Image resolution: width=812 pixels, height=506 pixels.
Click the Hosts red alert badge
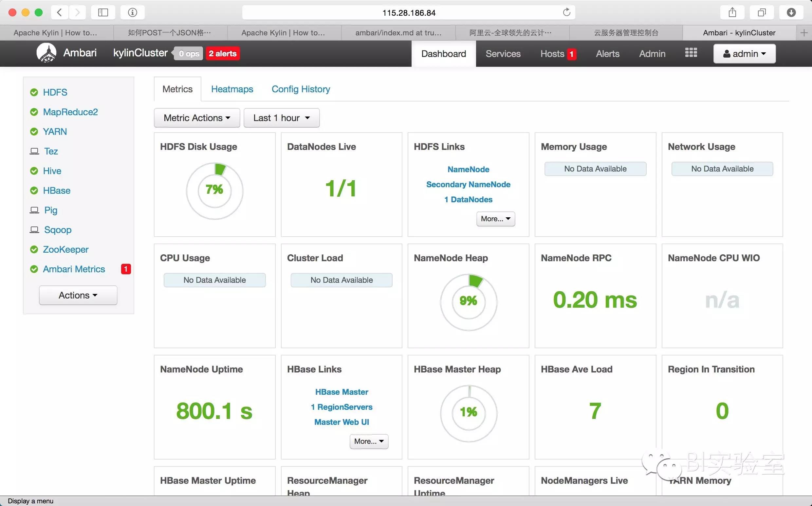point(571,54)
